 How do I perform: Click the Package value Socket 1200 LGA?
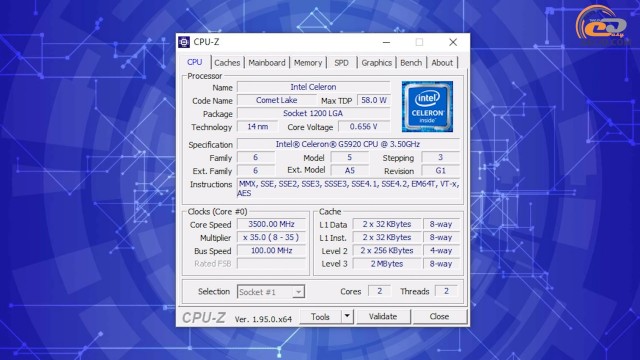tap(313, 113)
